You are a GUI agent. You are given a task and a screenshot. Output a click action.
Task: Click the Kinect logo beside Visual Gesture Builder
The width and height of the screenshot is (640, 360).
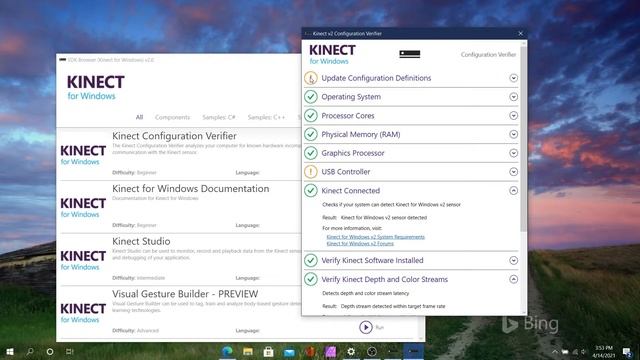(83, 313)
